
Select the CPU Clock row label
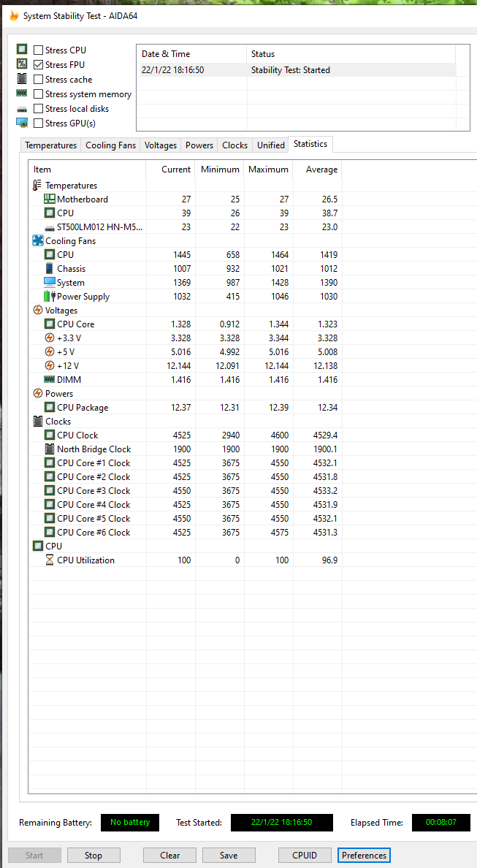click(77, 435)
